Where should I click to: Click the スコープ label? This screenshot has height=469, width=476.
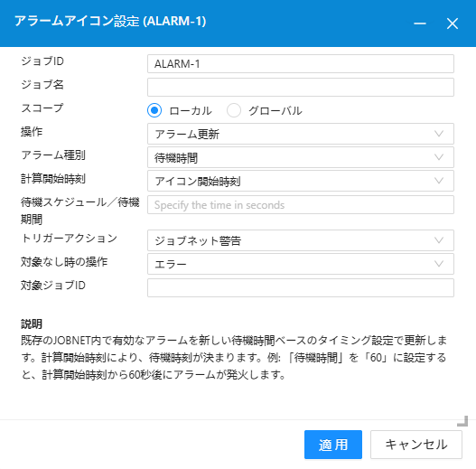[x=42, y=108]
